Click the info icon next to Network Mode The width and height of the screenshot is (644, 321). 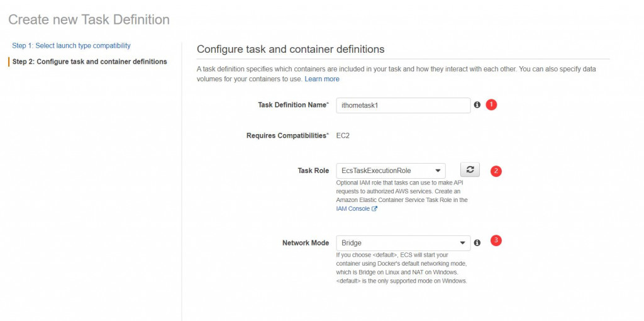(477, 242)
